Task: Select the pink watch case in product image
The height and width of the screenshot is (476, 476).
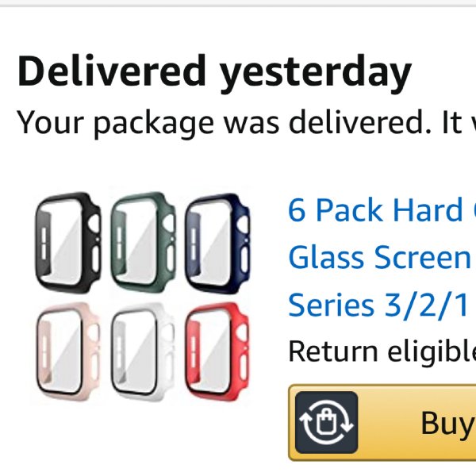Action: tap(68, 351)
